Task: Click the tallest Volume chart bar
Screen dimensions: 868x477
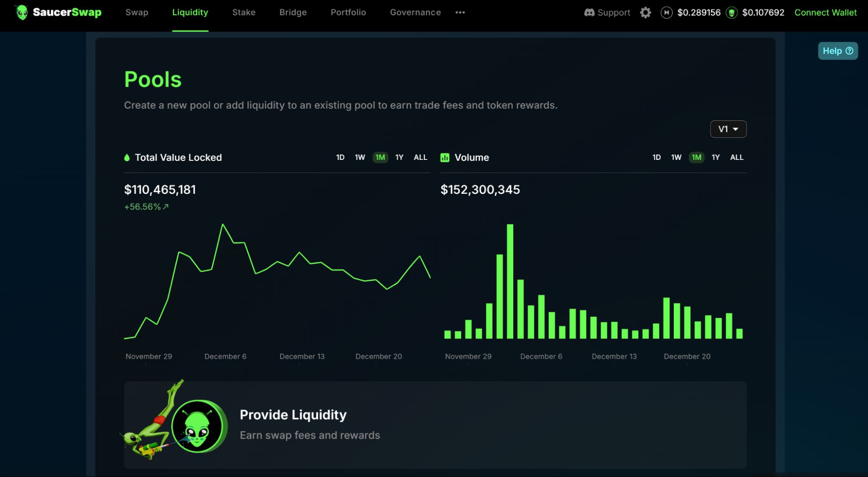Action: coord(510,282)
